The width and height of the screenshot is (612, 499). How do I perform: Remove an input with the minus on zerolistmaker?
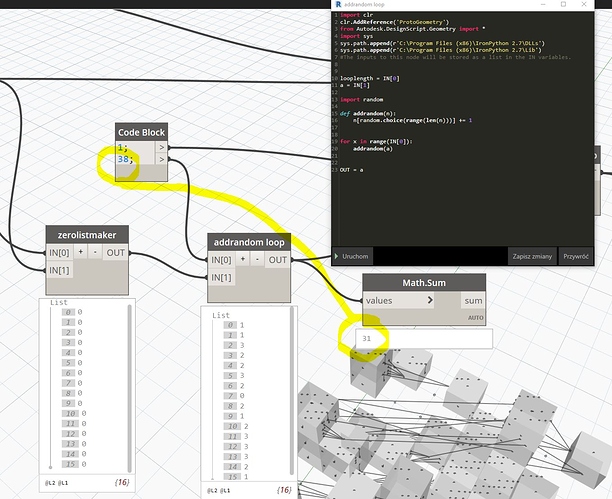tap(95, 252)
